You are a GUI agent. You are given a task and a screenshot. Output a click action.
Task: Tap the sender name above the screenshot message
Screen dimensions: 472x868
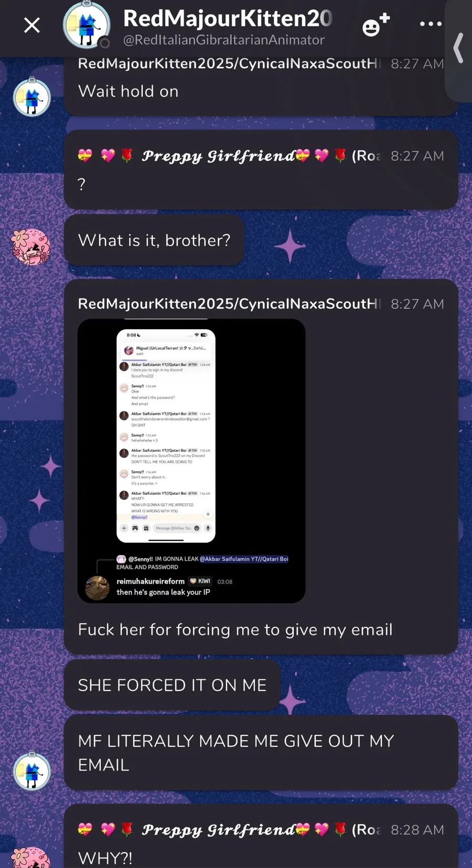click(228, 304)
